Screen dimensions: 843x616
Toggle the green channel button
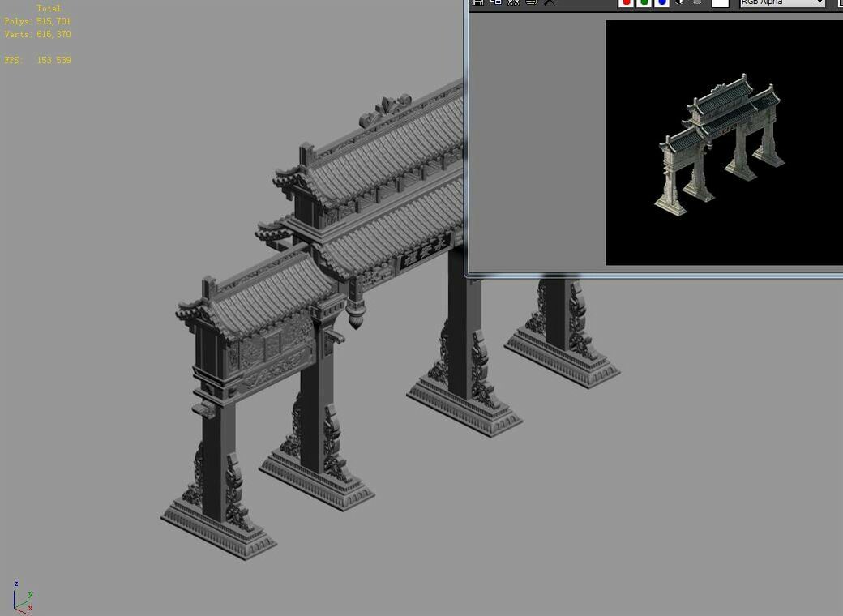(x=644, y=2)
